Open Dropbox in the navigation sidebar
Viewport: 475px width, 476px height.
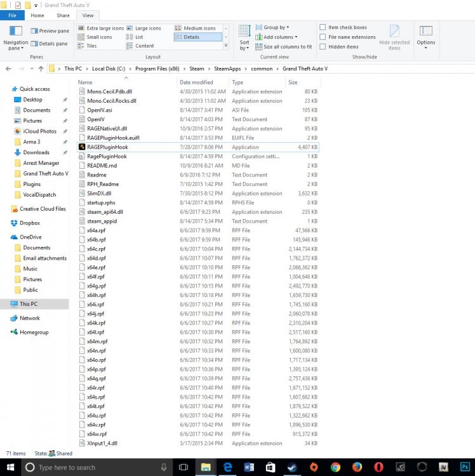click(x=29, y=223)
